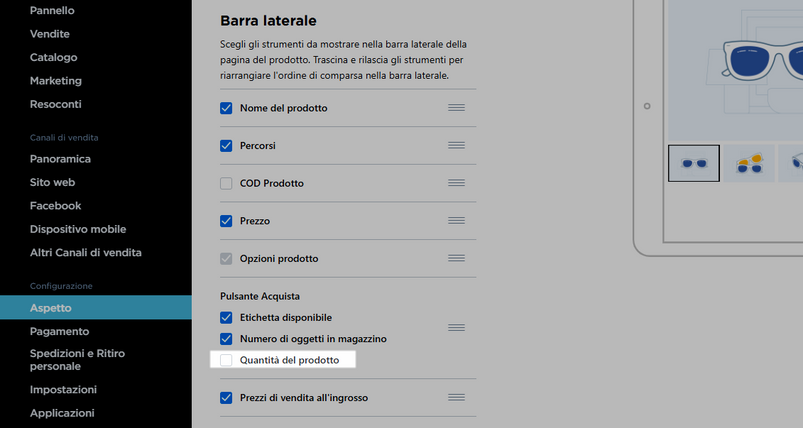Viewport: 803px width, 428px height.
Task: Select the blue sunglasses thumbnail in preview
Action: pos(694,163)
